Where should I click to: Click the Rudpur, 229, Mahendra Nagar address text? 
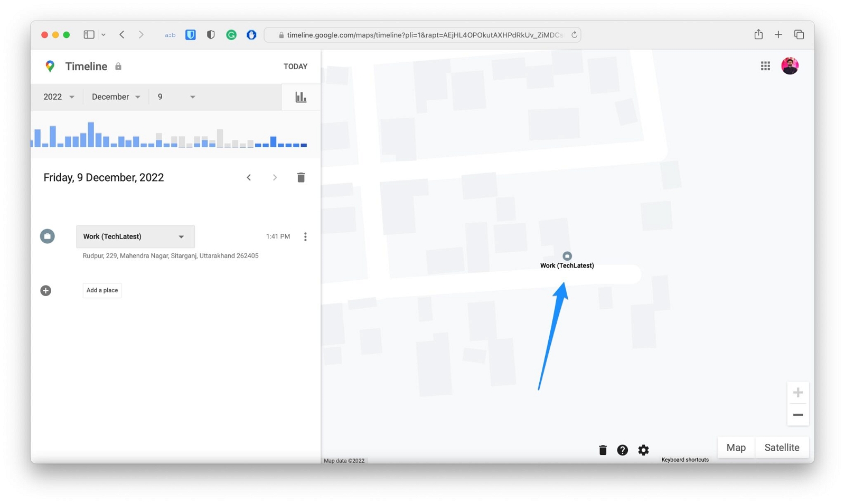tap(171, 256)
